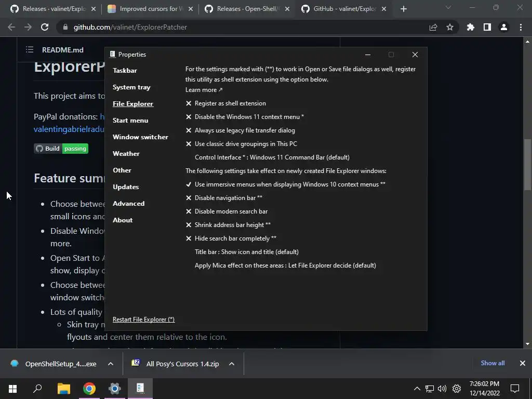The image size is (532, 399).
Task: Open notification center icon
Action: tap(515, 389)
